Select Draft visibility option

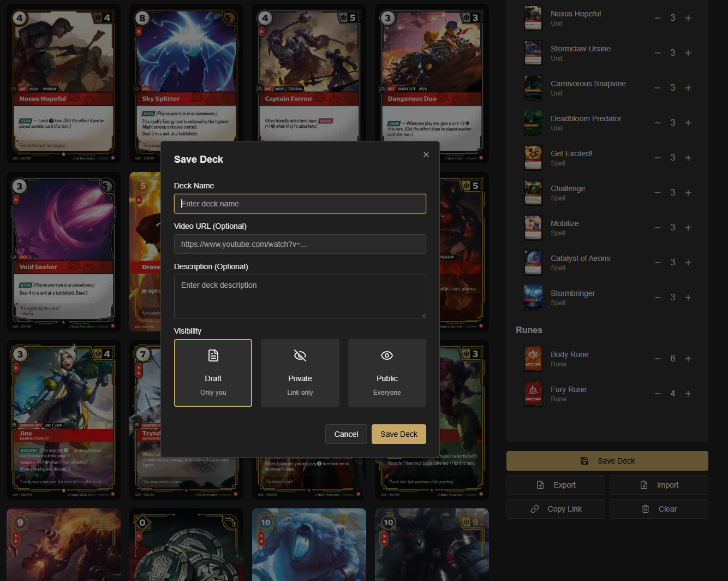point(213,373)
